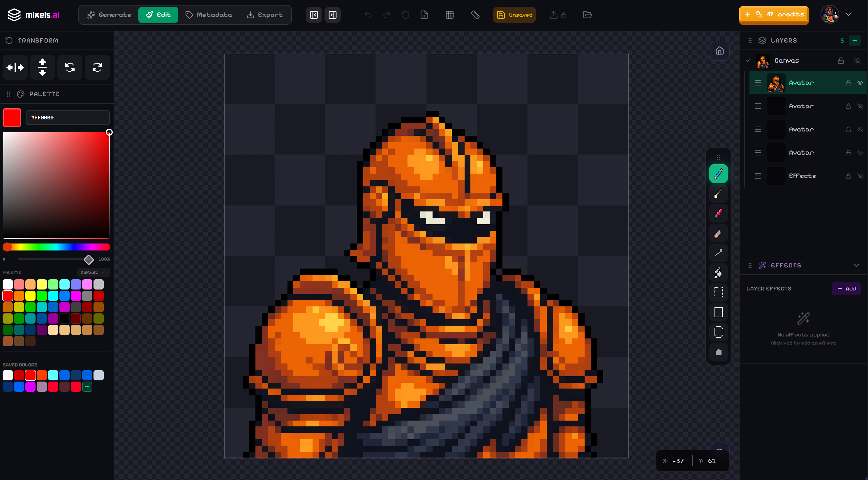Select the Brush tool
Viewport: 868px width, 480px height.
tap(718, 194)
